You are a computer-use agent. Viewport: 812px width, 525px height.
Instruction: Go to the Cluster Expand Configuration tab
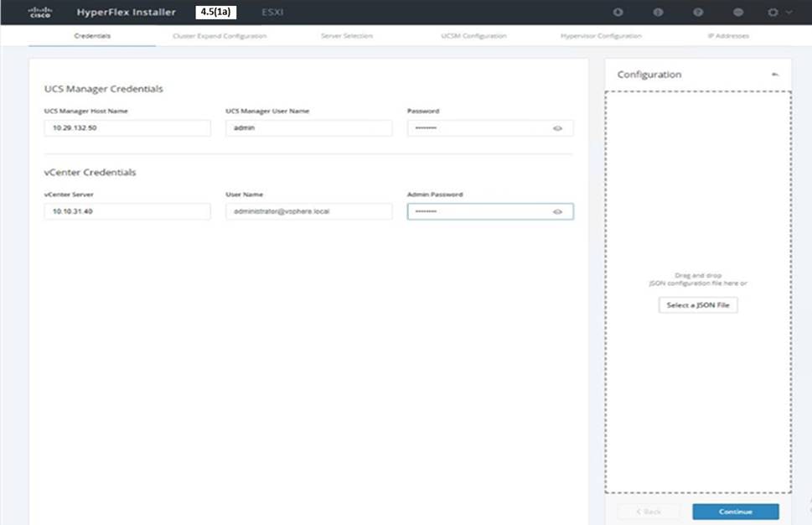pos(220,36)
